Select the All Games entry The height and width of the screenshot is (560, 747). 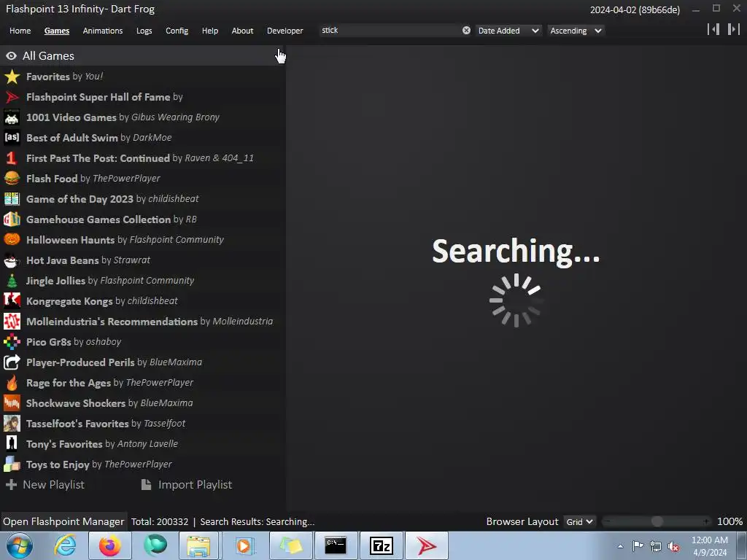pos(142,55)
